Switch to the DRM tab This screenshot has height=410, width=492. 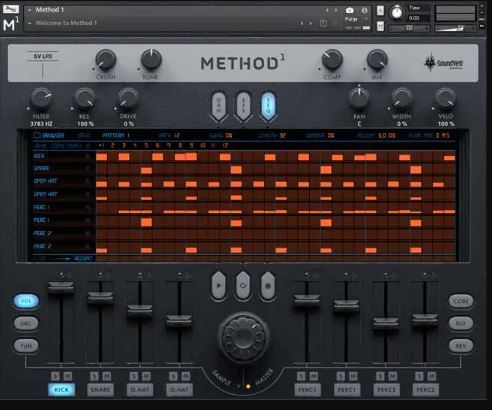coord(219,105)
